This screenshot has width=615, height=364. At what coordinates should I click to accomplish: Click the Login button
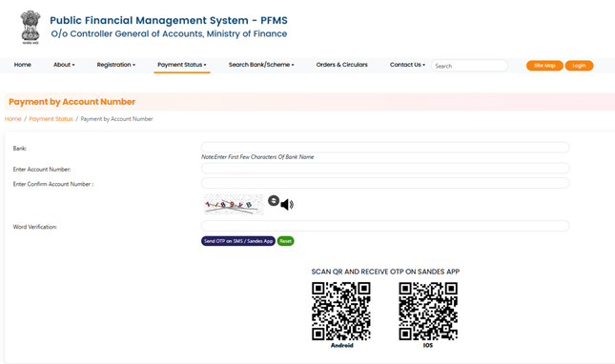(x=579, y=66)
